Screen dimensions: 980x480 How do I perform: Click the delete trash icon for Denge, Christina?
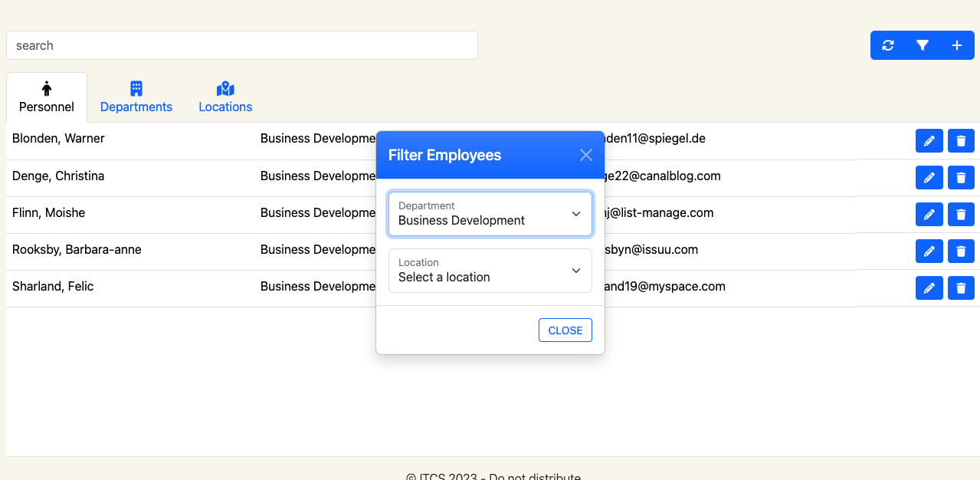[961, 177]
